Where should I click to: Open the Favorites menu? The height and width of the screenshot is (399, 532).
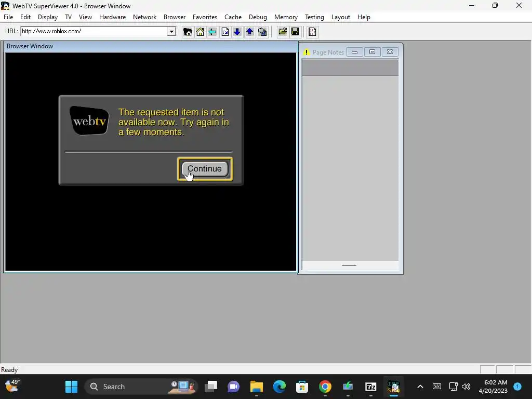[x=205, y=17]
